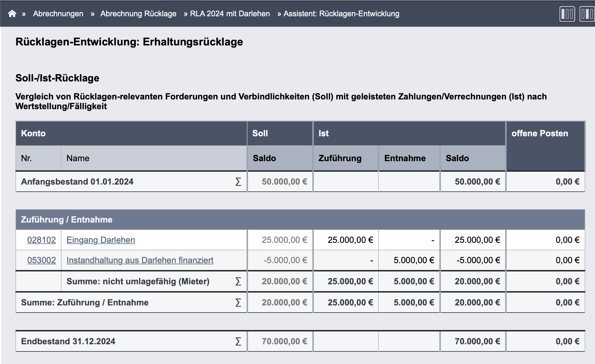Image resolution: width=595 pixels, height=364 pixels.
Task: Select Summe: nicht umlagefähig (Mieter) label
Action: click(x=138, y=281)
